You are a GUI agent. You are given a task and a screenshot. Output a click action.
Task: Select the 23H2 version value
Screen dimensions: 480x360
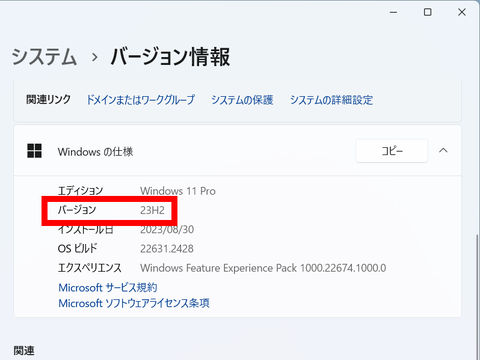[x=152, y=210]
